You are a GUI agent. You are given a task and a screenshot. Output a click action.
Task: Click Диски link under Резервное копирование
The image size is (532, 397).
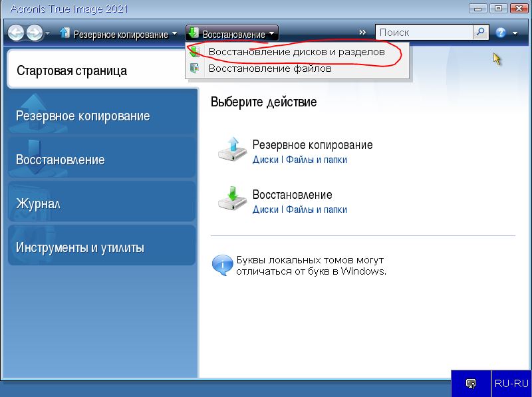click(265, 160)
